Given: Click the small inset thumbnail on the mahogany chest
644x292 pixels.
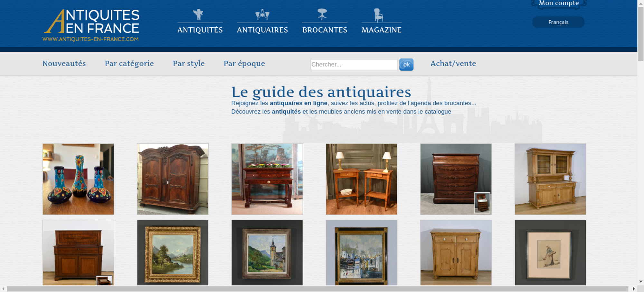Looking at the screenshot, I should (482, 203).
